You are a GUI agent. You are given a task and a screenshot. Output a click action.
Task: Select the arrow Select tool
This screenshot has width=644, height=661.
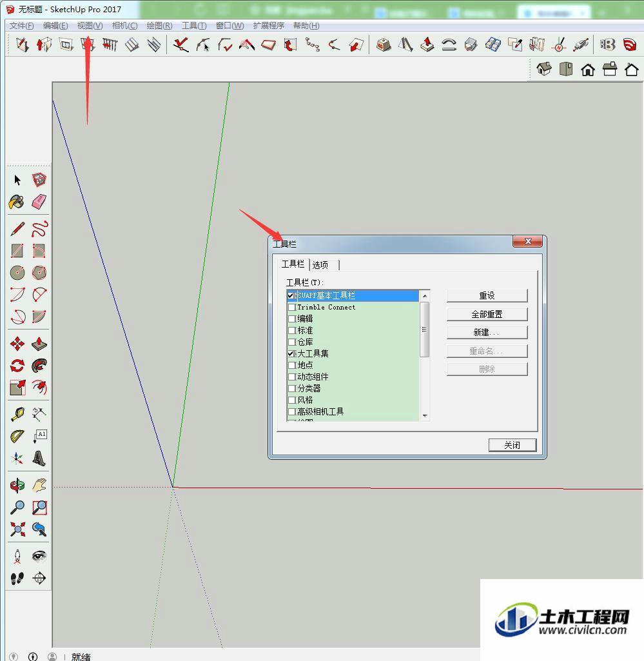(17, 180)
